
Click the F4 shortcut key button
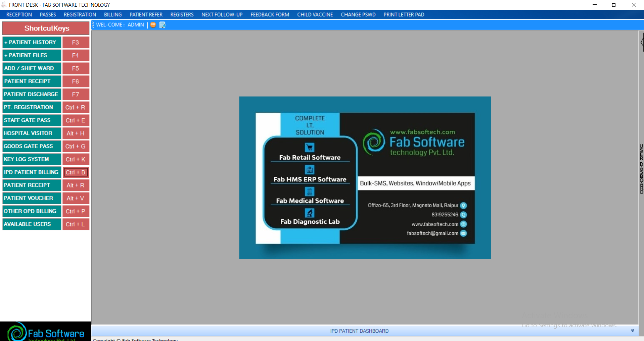pos(76,55)
